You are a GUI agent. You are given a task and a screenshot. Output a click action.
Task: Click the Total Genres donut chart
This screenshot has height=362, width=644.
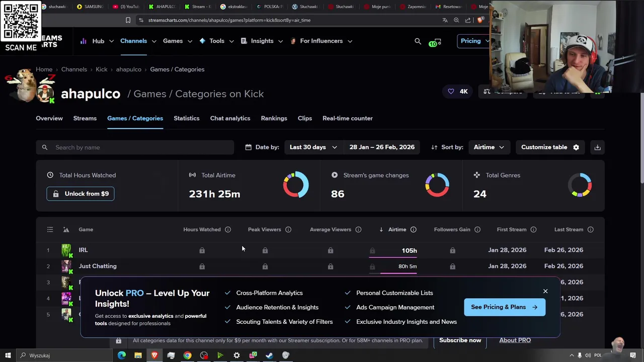(x=580, y=185)
